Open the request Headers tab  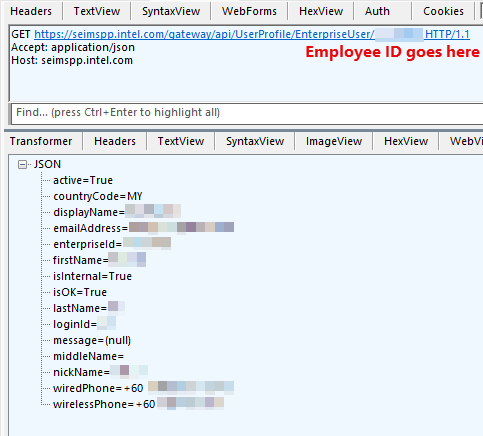click(31, 11)
